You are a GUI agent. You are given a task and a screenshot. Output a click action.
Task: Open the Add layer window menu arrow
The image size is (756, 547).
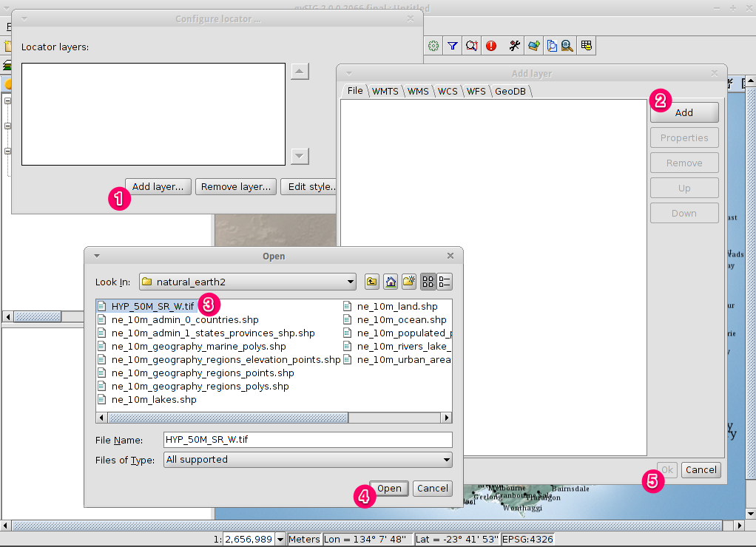349,74
